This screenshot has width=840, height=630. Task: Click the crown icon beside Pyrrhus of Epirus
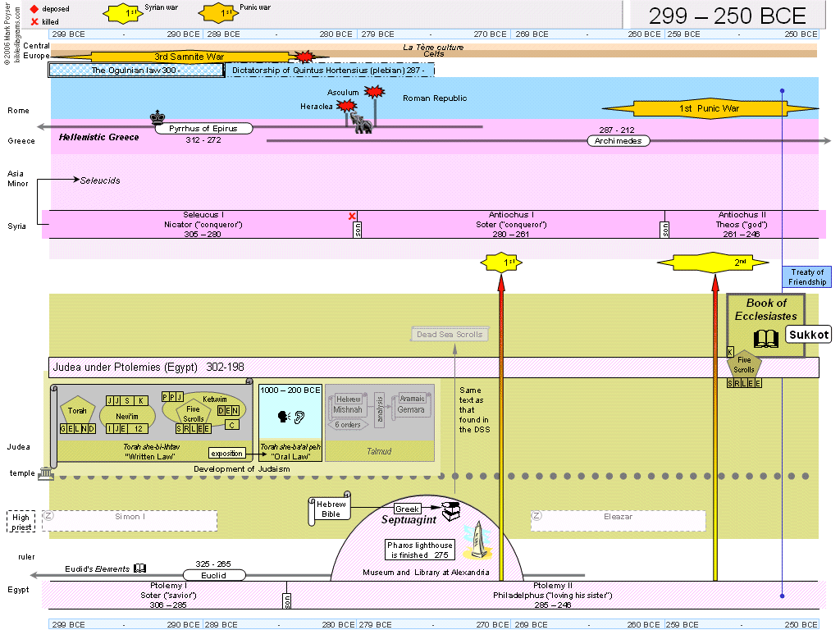(x=157, y=117)
